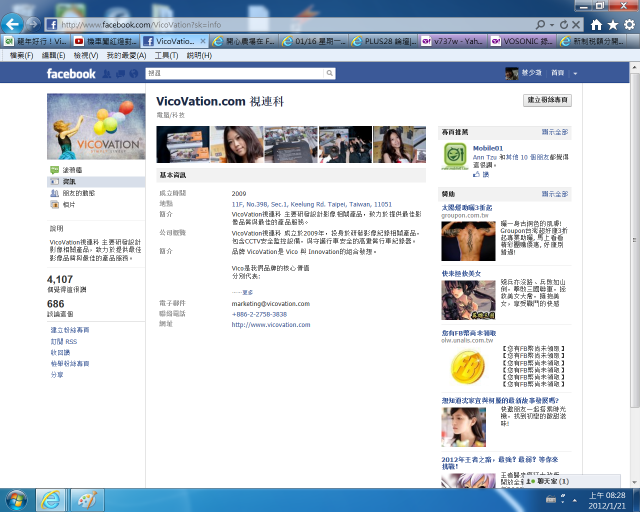Screen dimensions: 640x512
Task: Click the Facebook messages icon
Action: click(x=120, y=74)
